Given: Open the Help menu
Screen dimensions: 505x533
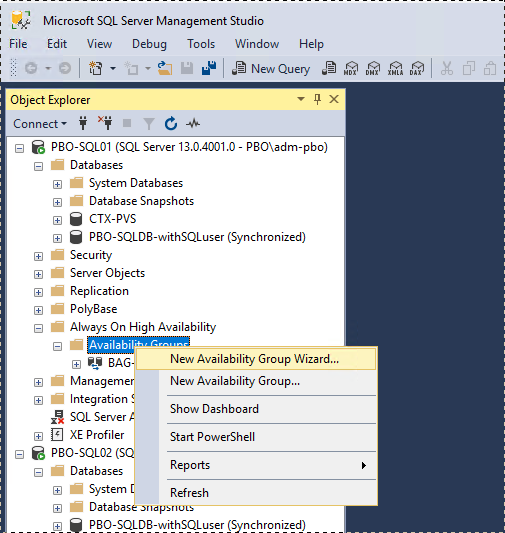Looking at the screenshot, I should click(x=311, y=44).
